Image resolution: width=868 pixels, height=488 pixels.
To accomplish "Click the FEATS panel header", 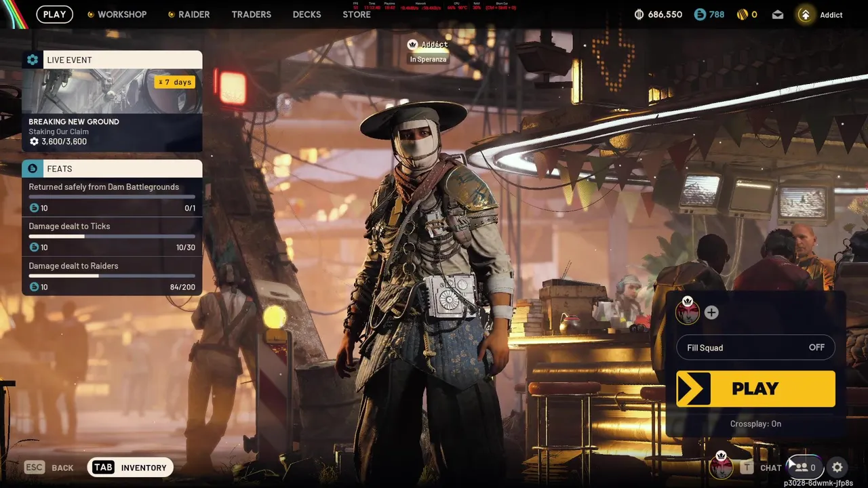I will coord(112,169).
